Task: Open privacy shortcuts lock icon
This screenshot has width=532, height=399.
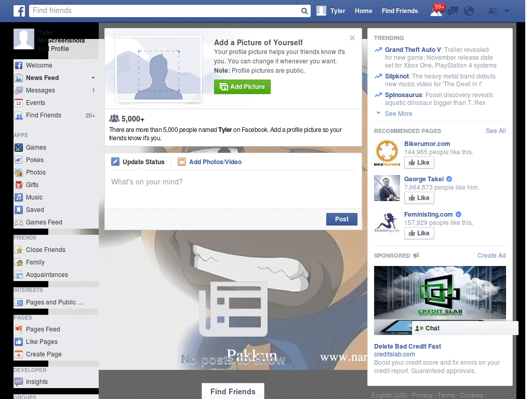Action: tap(493, 11)
